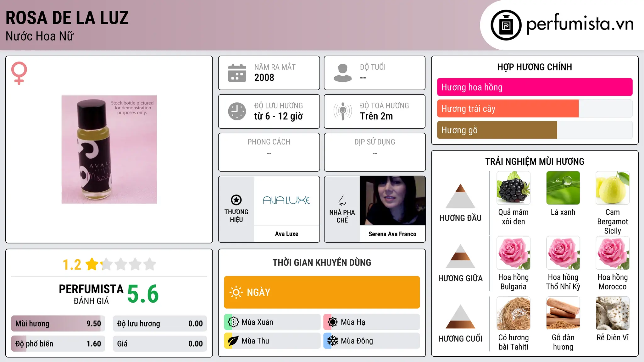This screenshot has height=362, width=644.
Task: Click the HỢP HƯƠNG CHÍNH heading
Action: [535, 67]
